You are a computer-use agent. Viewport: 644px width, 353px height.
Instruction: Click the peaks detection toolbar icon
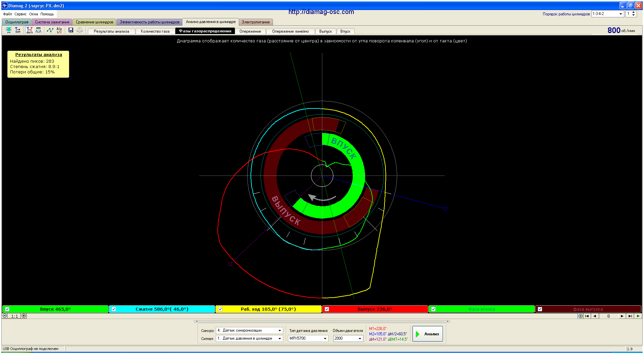tap(38, 30)
